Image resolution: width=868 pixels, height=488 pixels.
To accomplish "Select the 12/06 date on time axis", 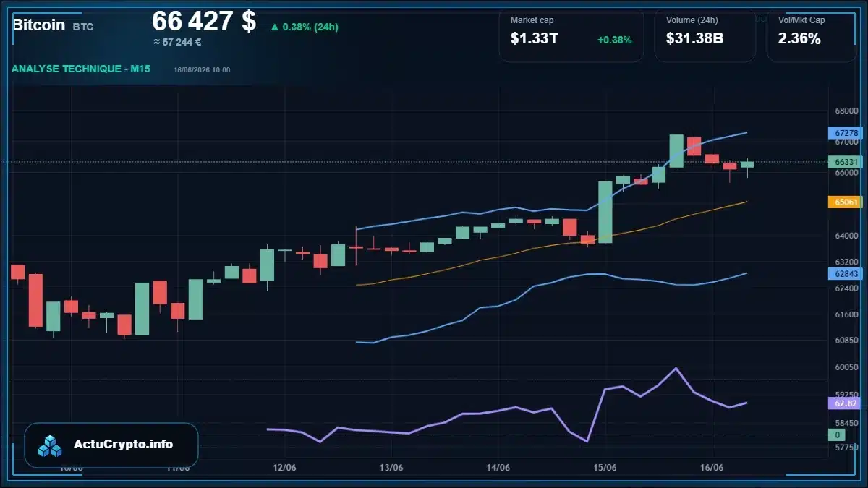I will 285,468.
